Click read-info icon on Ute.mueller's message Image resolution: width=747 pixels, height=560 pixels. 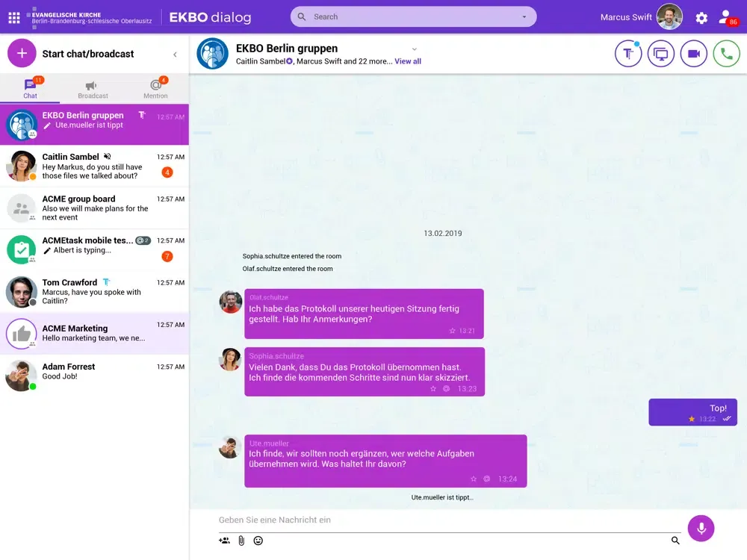(487, 479)
